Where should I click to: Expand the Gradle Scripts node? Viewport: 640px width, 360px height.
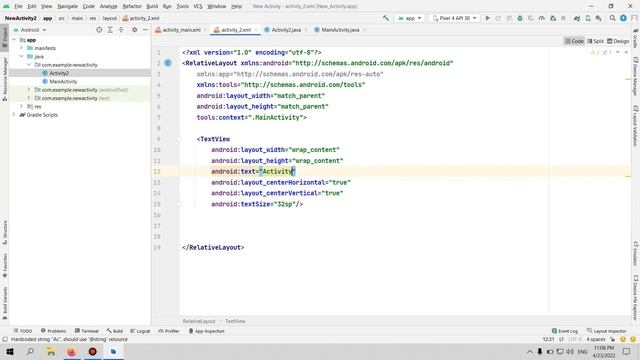(14, 115)
